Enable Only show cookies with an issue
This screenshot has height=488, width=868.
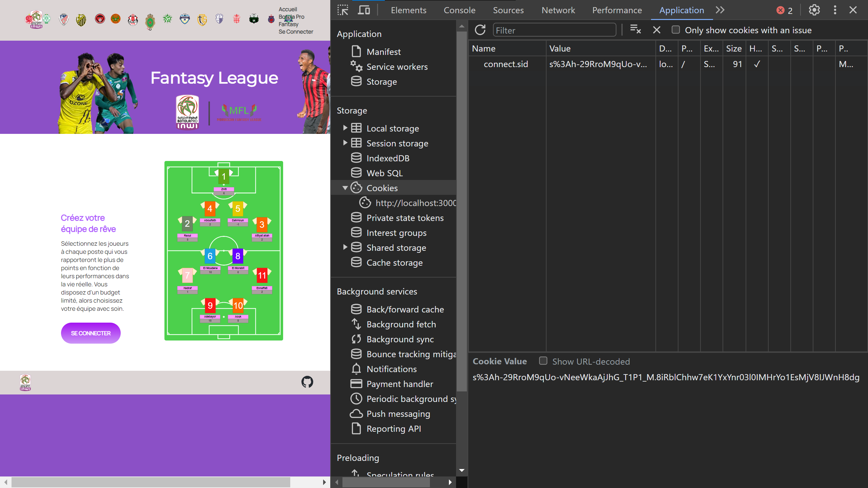tap(676, 30)
